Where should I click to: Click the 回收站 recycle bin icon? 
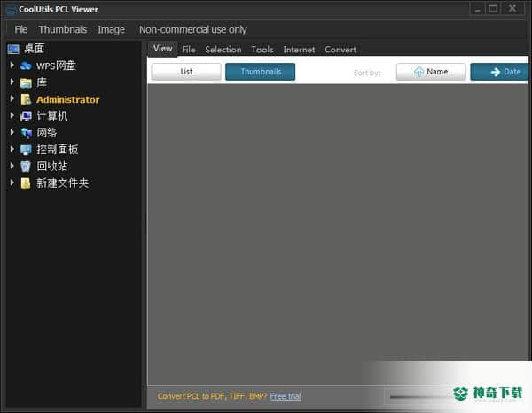coord(26,166)
